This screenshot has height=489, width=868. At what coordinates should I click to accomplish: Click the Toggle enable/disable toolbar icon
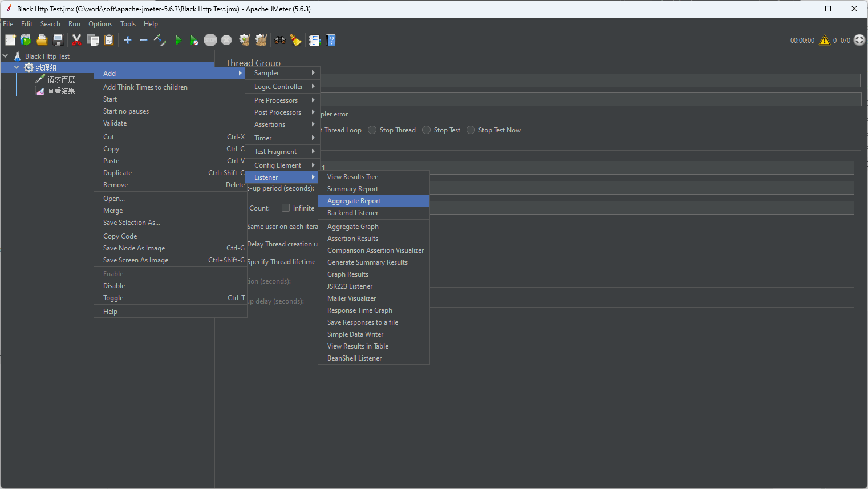click(x=160, y=40)
